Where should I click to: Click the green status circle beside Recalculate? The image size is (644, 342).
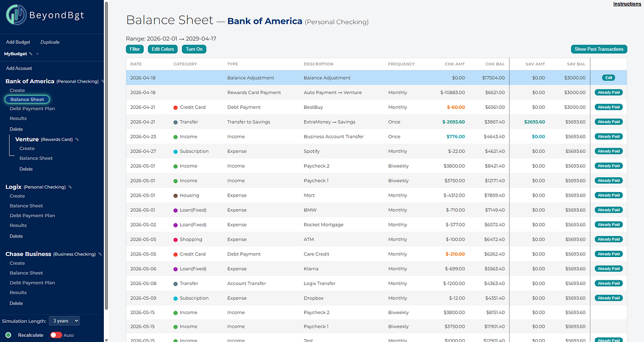(x=8, y=335)
